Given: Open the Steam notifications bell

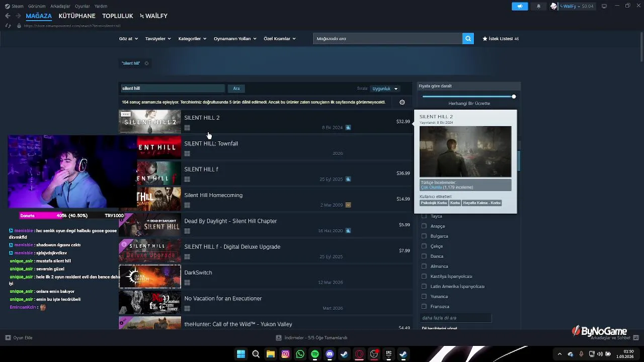Looking at the screenshot, I should click(x=538, y=6).
